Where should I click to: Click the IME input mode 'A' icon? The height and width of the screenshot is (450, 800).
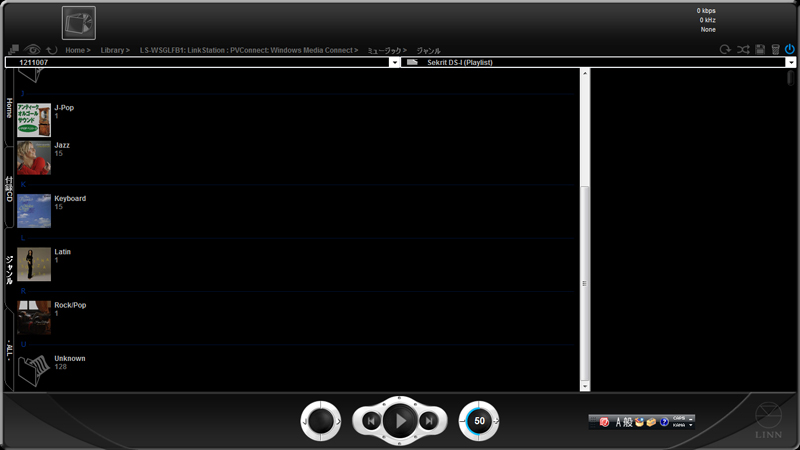coord(618,422)
